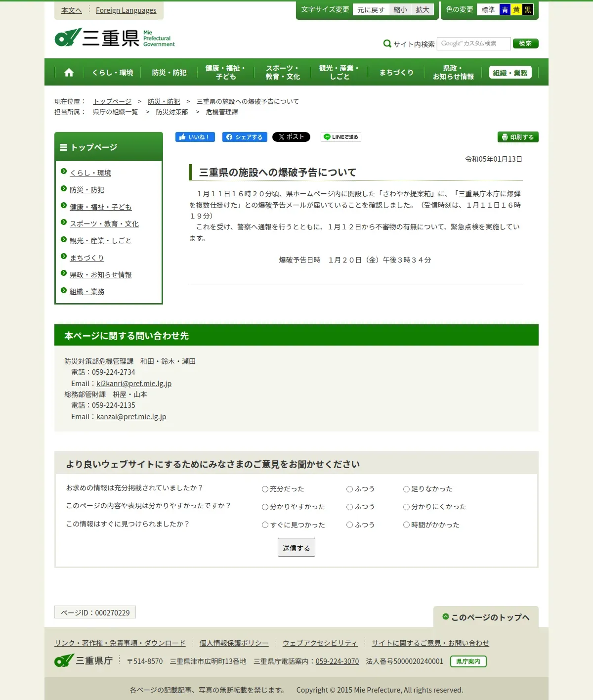Open sidebar 組織・業務 link
The image size is (593, 700).
[x=87, y=291]
